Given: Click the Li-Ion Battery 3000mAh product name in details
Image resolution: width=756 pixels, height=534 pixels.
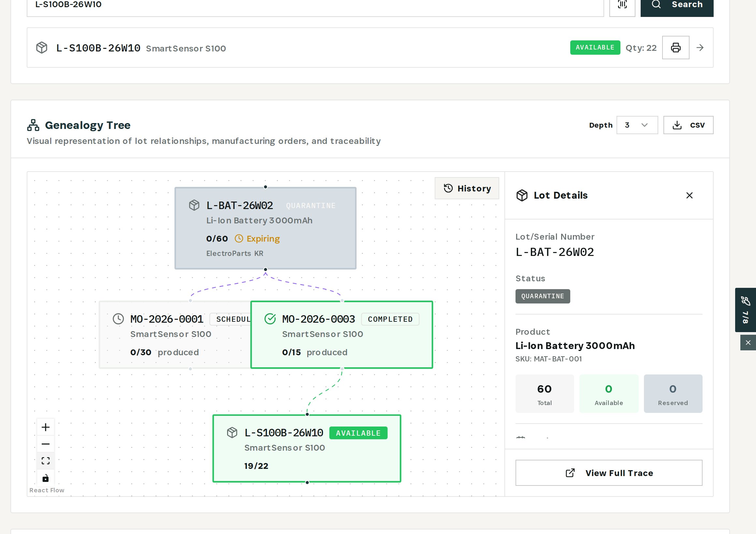Looking at the screenshot, I should 575,346.
